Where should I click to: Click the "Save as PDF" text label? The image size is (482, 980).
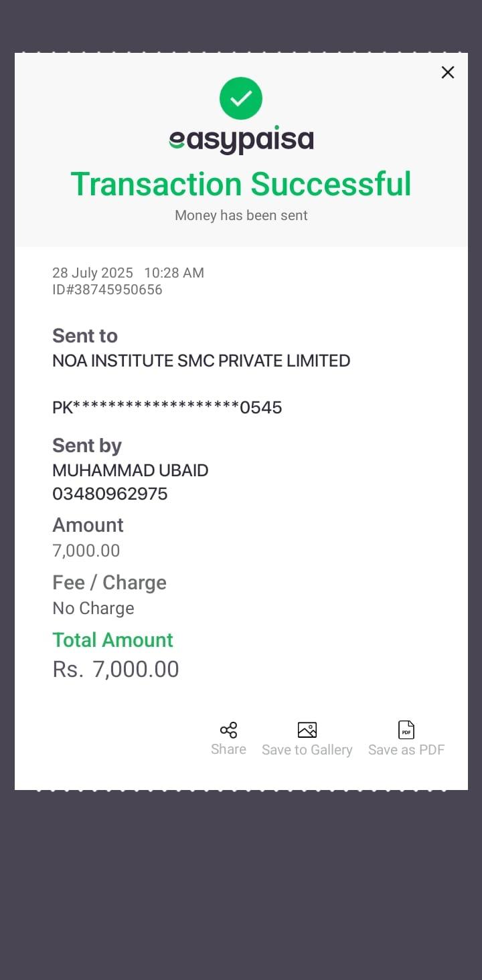[x=406, y=750]
